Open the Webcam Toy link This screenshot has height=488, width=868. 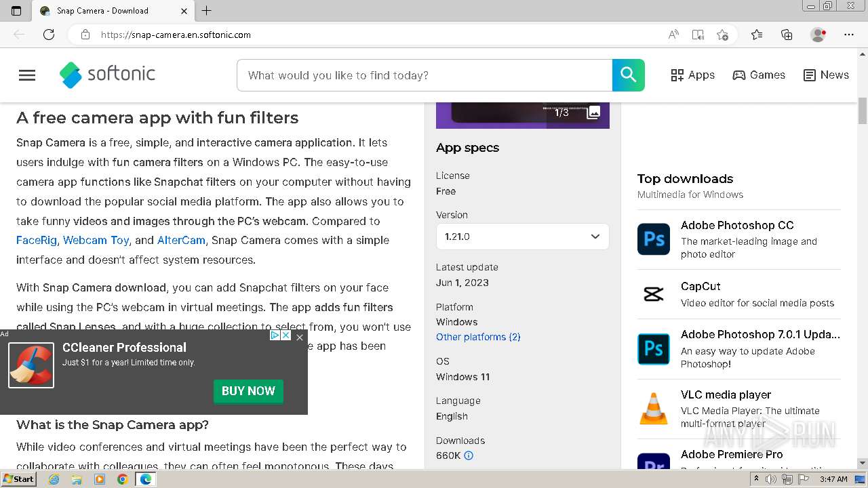[96, 240]
